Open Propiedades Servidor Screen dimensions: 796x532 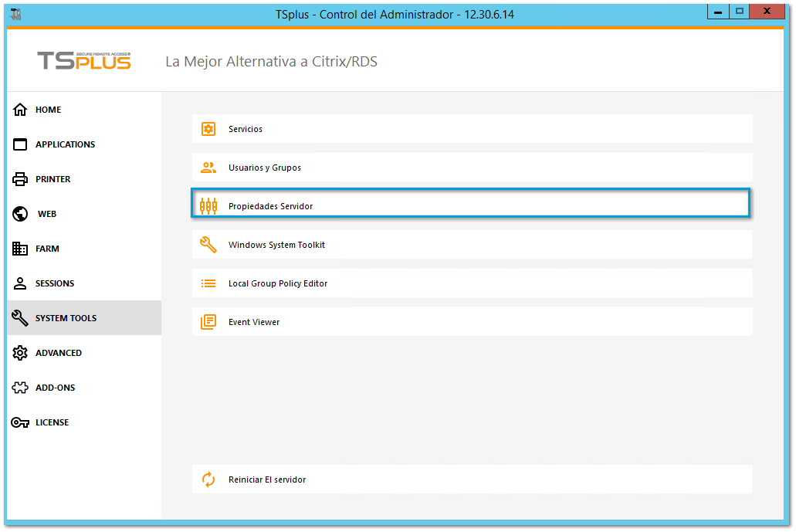pos(471,203)
